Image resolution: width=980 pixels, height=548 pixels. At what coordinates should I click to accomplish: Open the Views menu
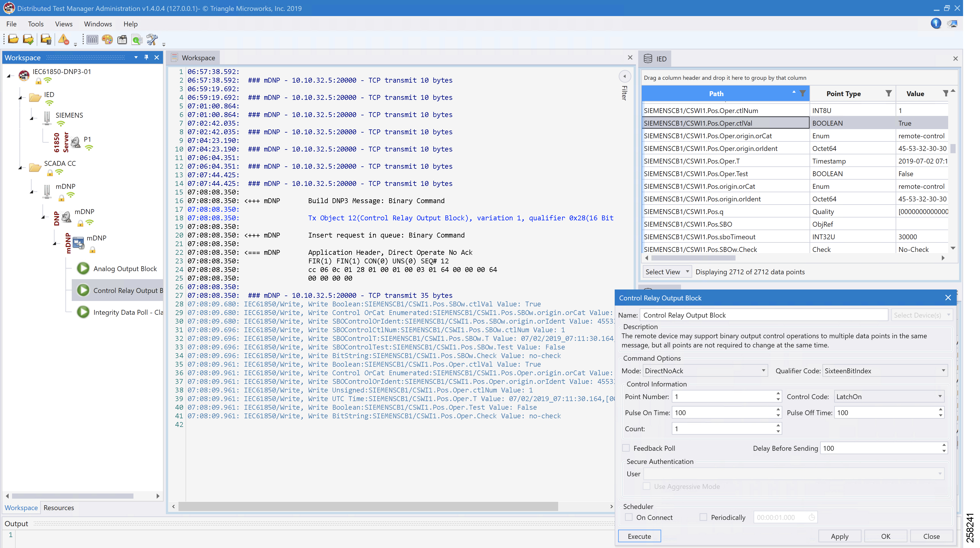(63, 24)
